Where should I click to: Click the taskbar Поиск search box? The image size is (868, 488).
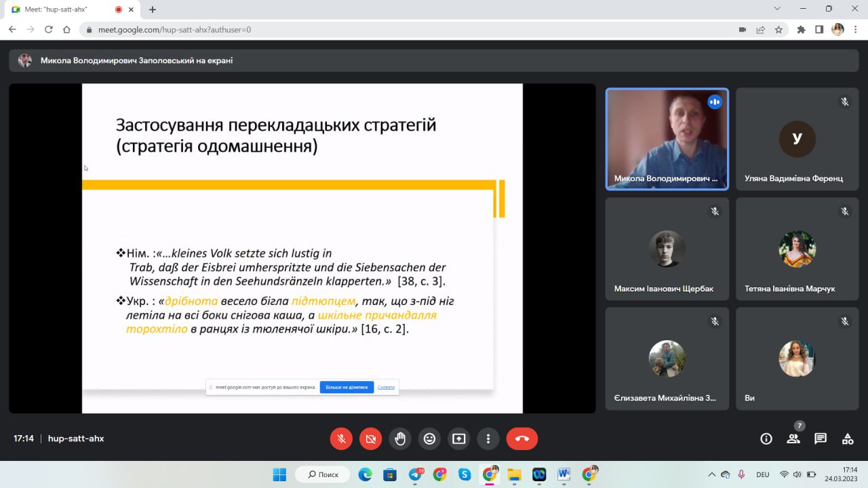point(323,474)
